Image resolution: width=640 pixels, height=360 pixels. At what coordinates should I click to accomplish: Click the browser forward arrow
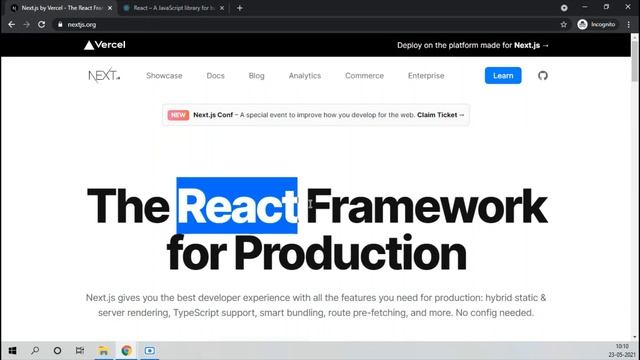coord(27,24)
